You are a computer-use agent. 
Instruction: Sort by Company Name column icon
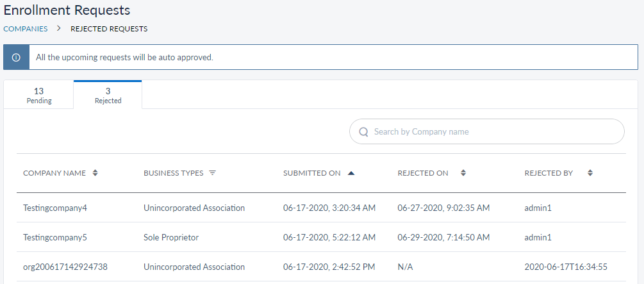click(x=95, y=173)
